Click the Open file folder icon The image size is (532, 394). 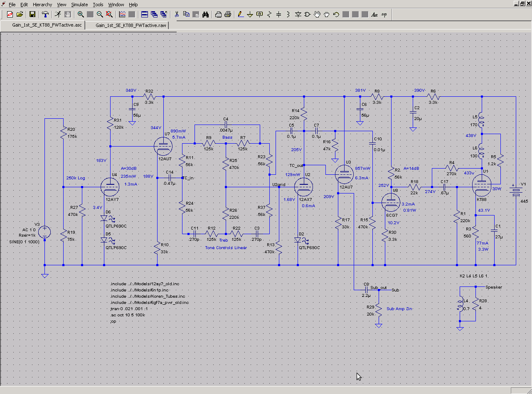(20, 15)
